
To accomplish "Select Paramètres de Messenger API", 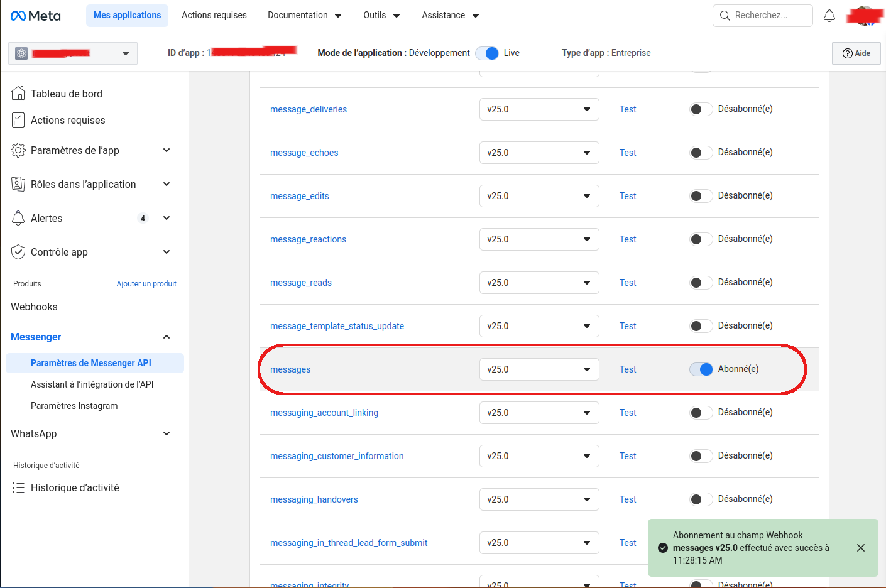I will click(95, 363).
